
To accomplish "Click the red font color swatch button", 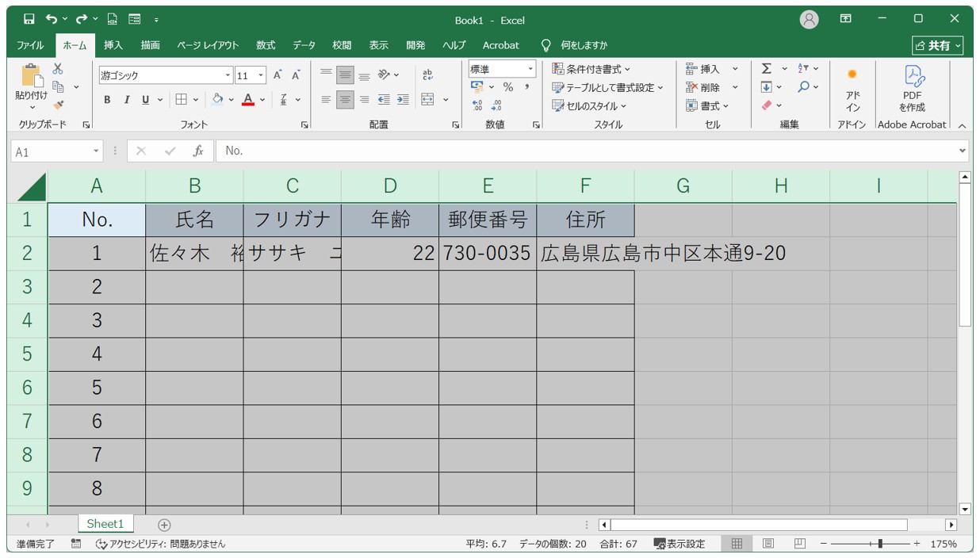I will coord(248,99).
